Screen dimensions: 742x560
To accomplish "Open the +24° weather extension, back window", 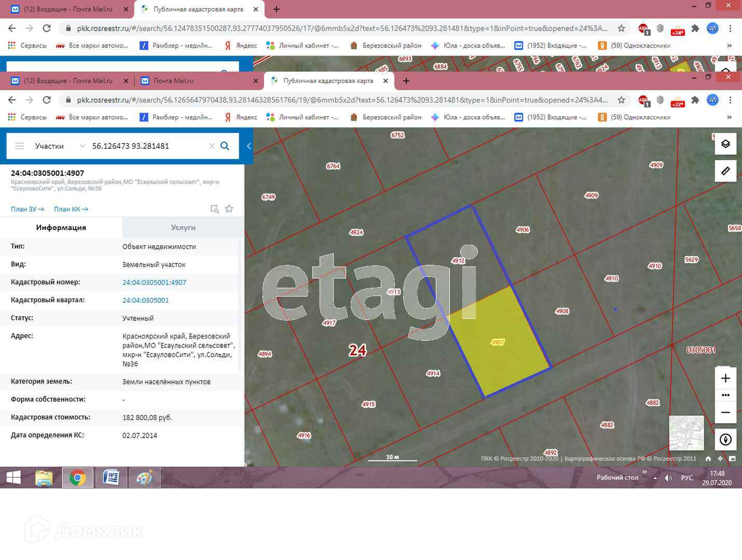I will [678, 29].
